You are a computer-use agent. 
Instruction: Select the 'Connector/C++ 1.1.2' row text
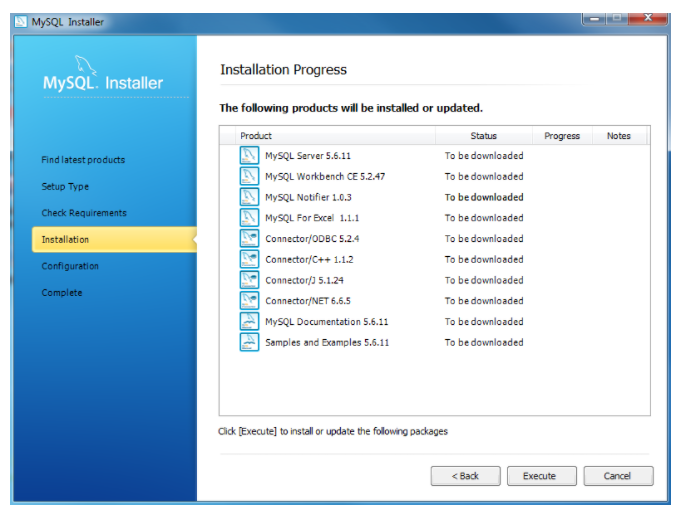coord(309,259)
